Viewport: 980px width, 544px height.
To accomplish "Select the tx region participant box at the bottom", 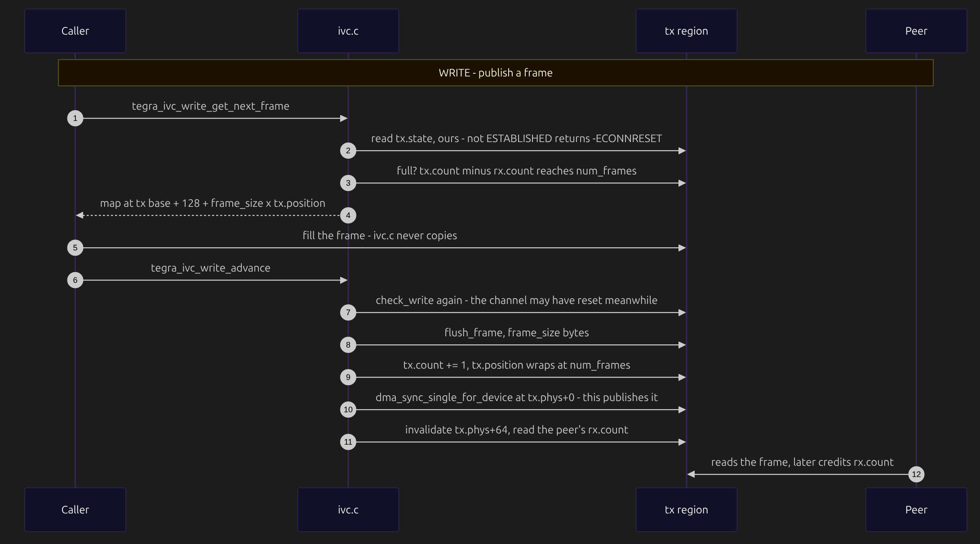I will (686, 510).
